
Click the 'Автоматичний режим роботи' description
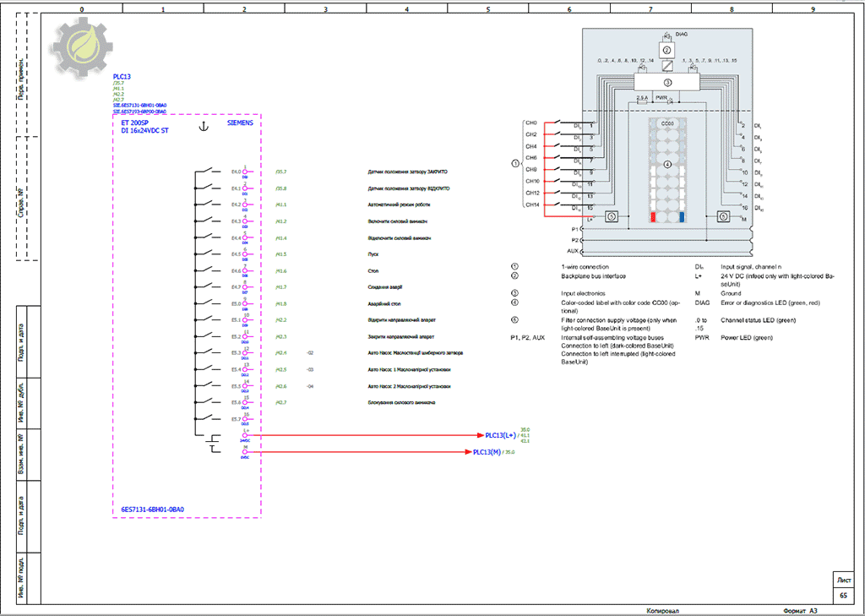coord(399,204)
